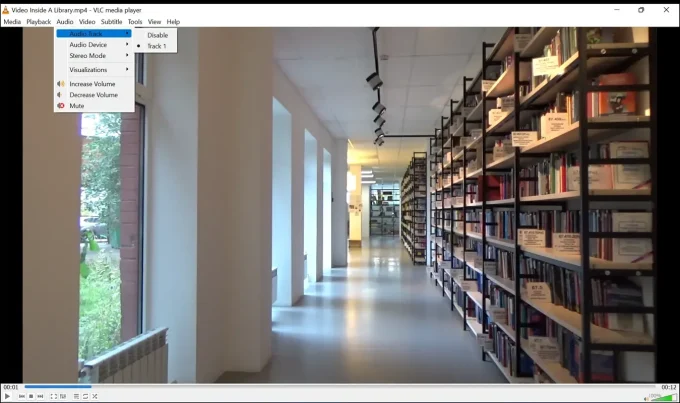This screenshot has width=680, height=403.
Task: Show extended settings panel
Action: coord(63,396)
